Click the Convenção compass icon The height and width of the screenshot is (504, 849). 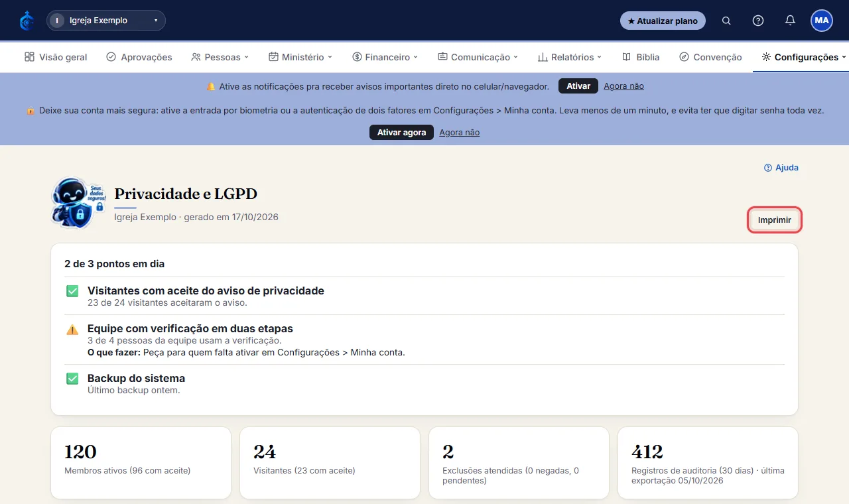tap(685, 57)
